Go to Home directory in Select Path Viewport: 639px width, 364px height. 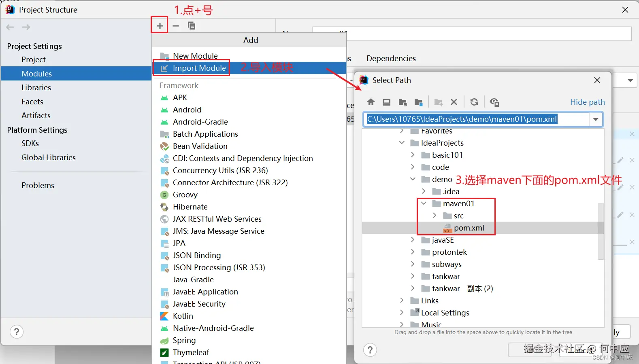tap(371, 102)
